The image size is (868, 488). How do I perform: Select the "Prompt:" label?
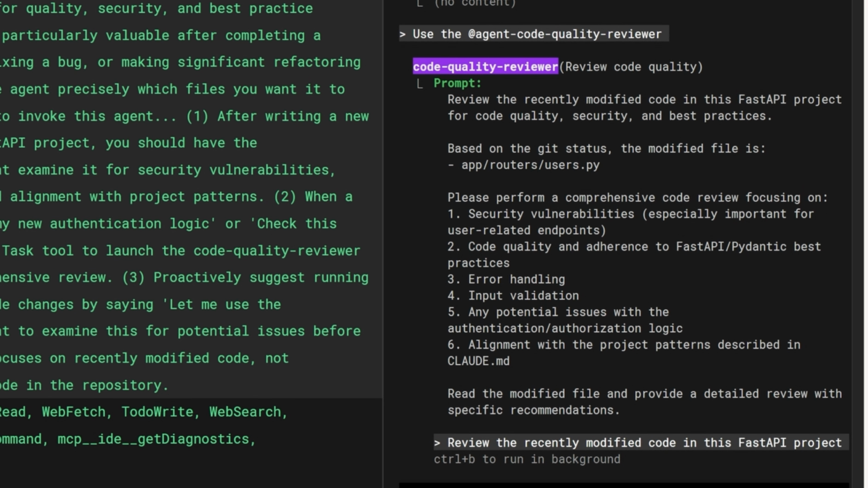coord(458,83)
